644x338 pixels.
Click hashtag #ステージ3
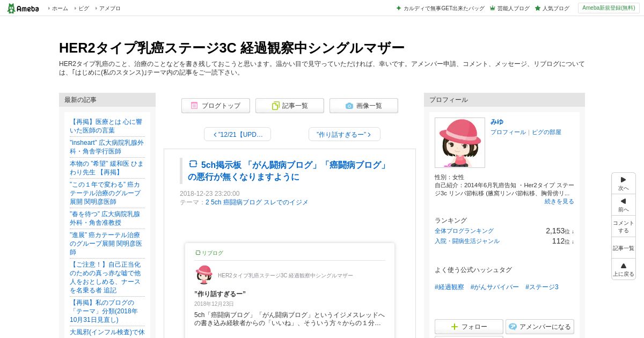542,287
